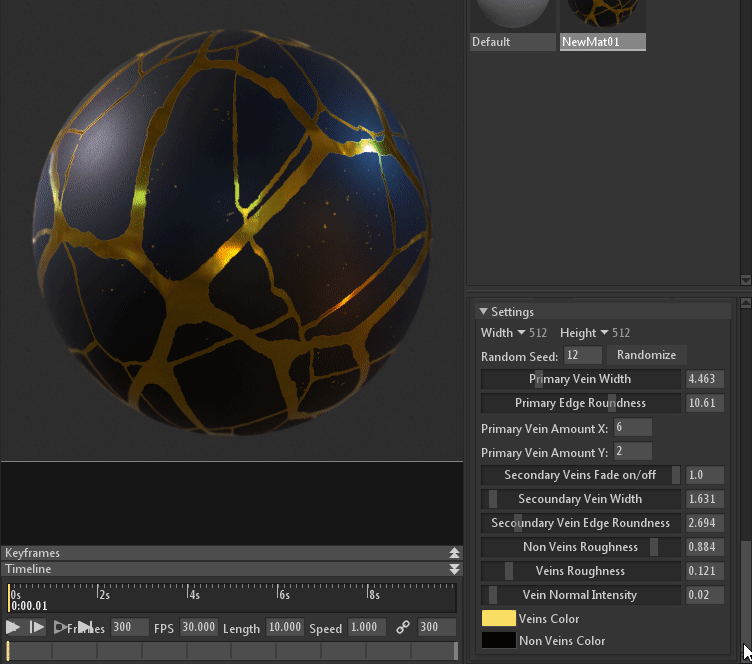This screenshot has height=664, width=752.
Task: Open the Height resolution dropdown
Action: pyautogui.click(x=604, y=333)
